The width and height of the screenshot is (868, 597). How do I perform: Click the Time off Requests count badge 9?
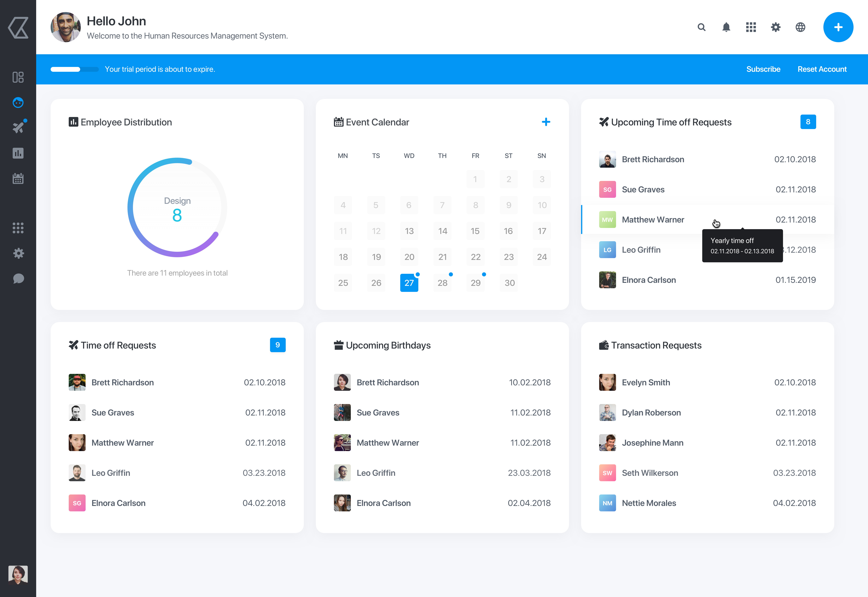(x=277, y=345)
